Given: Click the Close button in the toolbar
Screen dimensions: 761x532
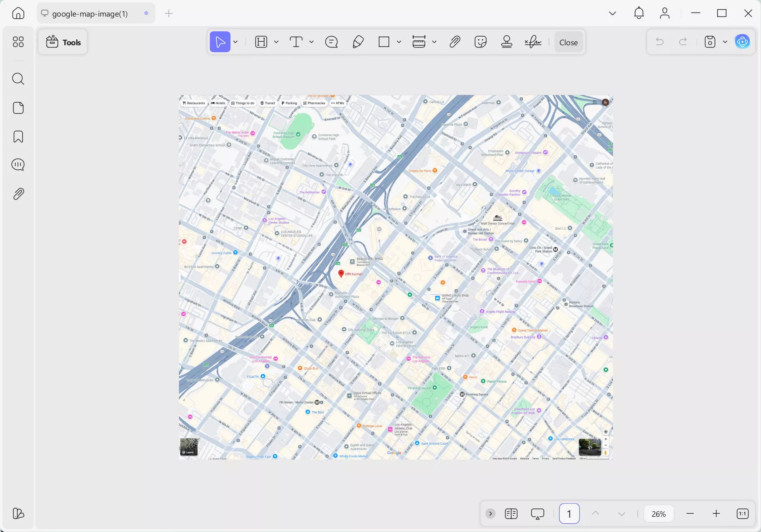Looking at the screenshot, I should (x=568, y=42).
